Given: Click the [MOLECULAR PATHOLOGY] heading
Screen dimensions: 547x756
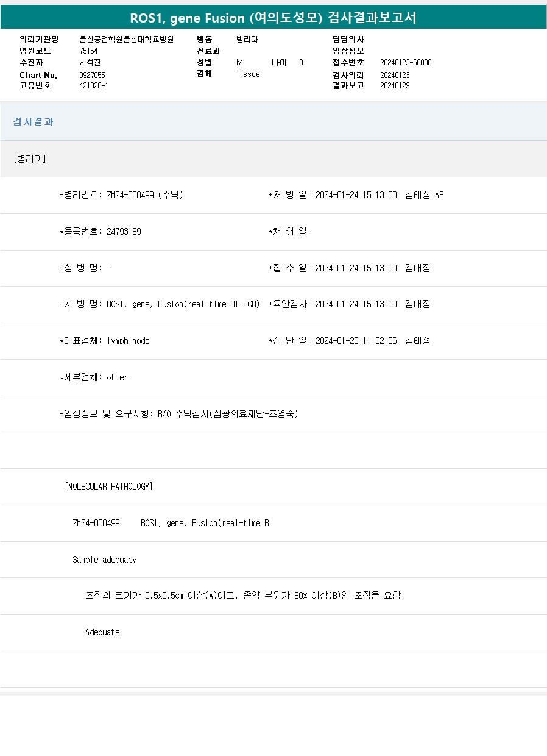Looking at the screenshot, I should coord(108,487).
